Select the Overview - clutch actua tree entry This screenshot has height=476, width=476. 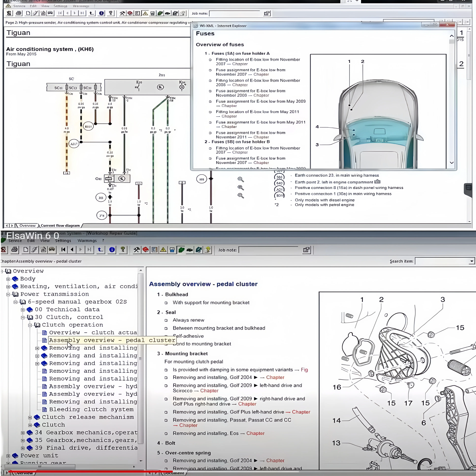(93, 333)
